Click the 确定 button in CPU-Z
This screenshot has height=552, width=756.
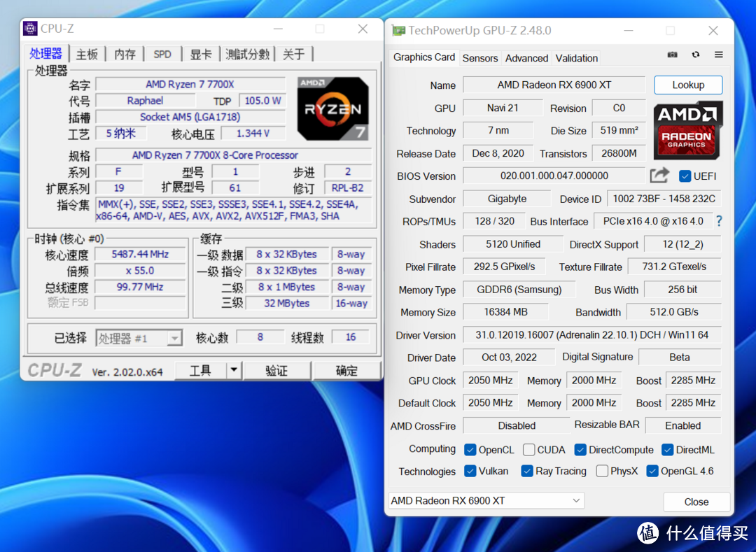pyautogui.click(x=346, y=370)
